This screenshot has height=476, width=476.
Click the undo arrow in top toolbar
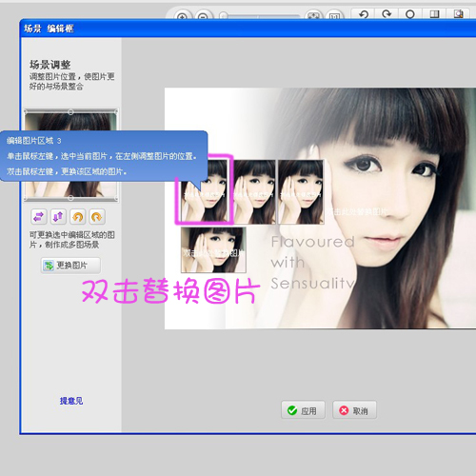tap(364, 14)
